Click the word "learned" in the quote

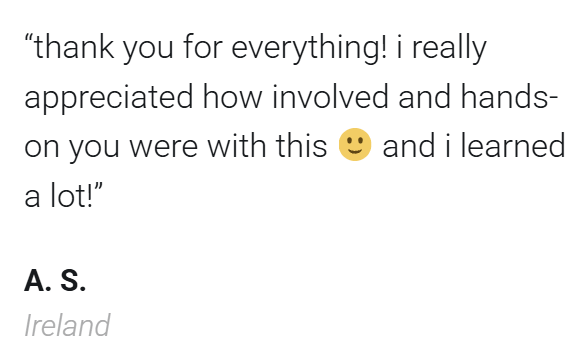[x=513, y=146]
